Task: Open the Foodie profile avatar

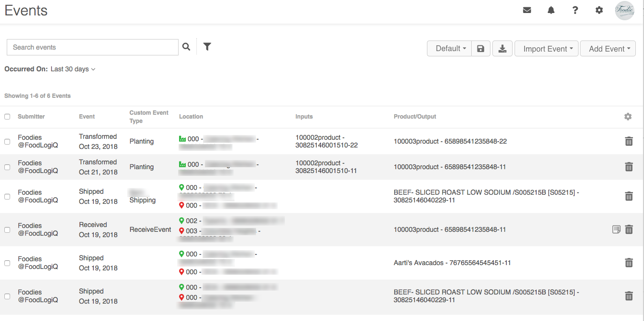Action: [x=625, y=11]
